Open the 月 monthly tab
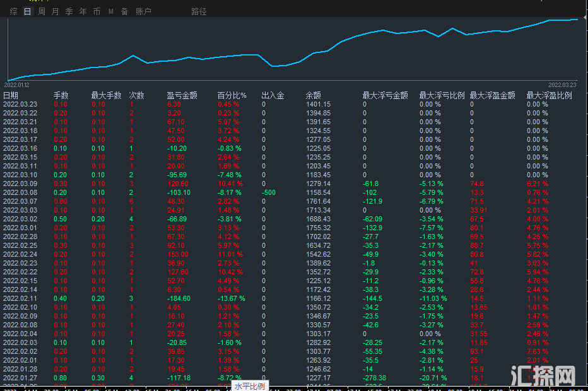Image resolution: width=588 pixels, height=391 pixels. pos(56,11)
